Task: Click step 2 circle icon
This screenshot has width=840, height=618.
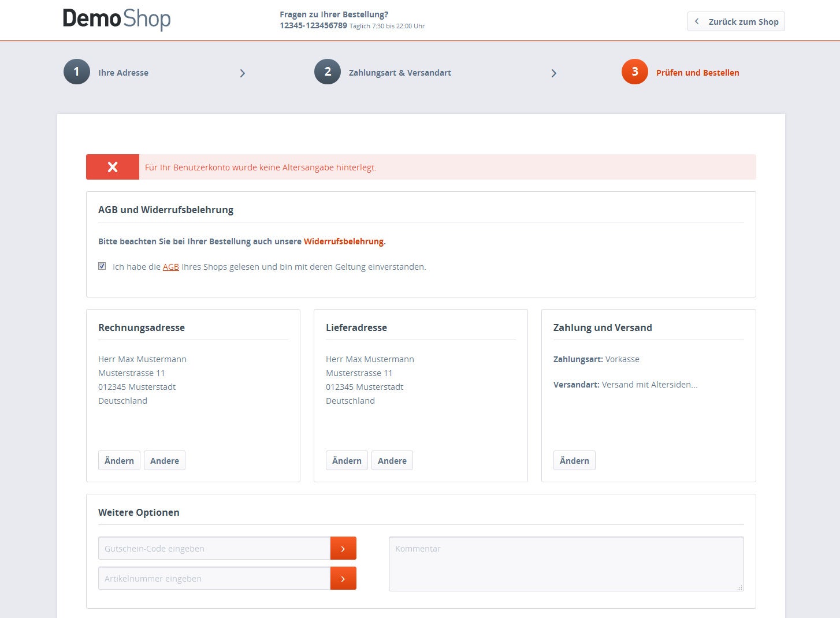Action: pos(328,72)
